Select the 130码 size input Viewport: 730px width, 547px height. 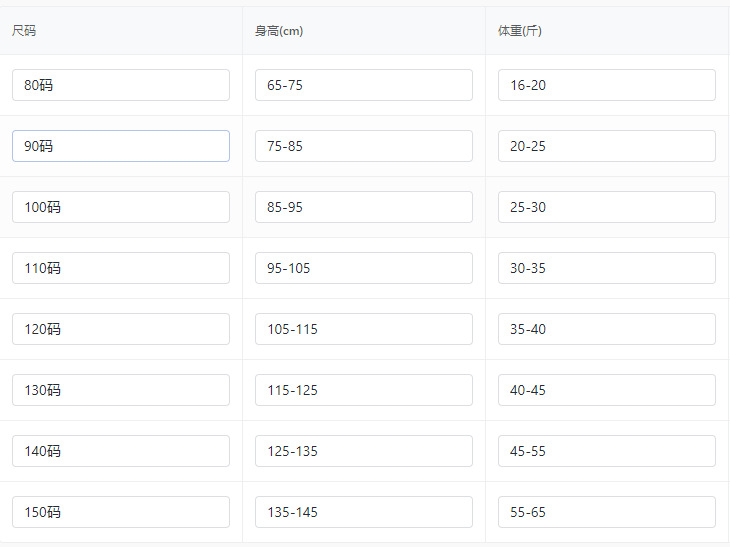121,390
